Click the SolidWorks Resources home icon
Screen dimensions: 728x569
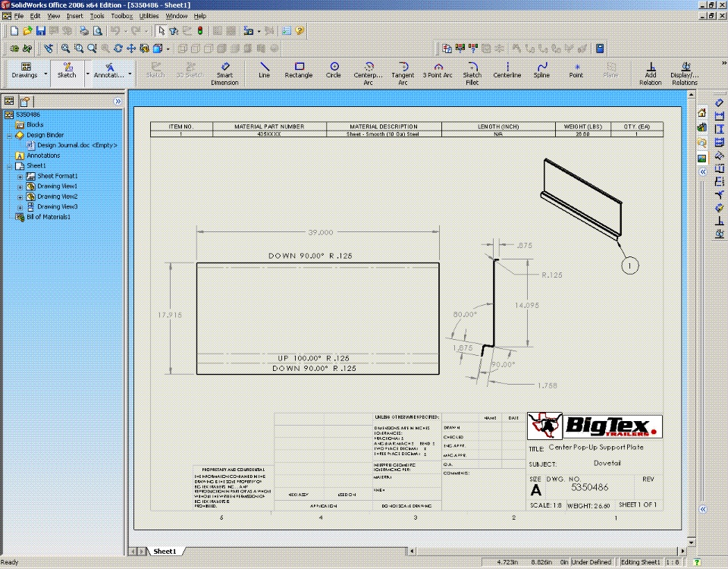(x=702, y=113)
